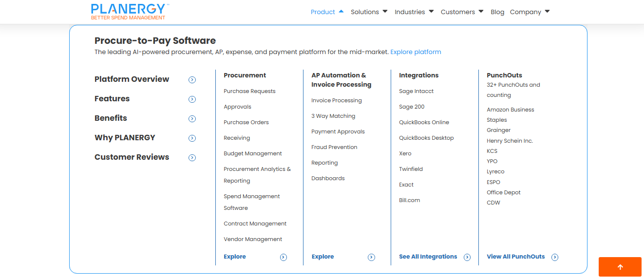Open Contract Management link
The width and height of the screenshot is (644, 280).
click(x=255, y=224)
